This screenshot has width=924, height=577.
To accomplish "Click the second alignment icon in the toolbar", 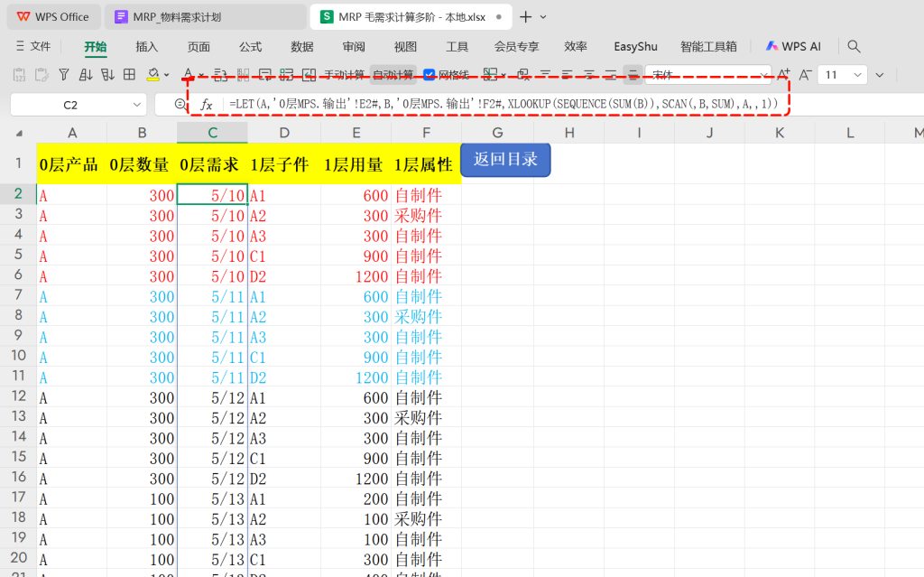I will (567, 74).
